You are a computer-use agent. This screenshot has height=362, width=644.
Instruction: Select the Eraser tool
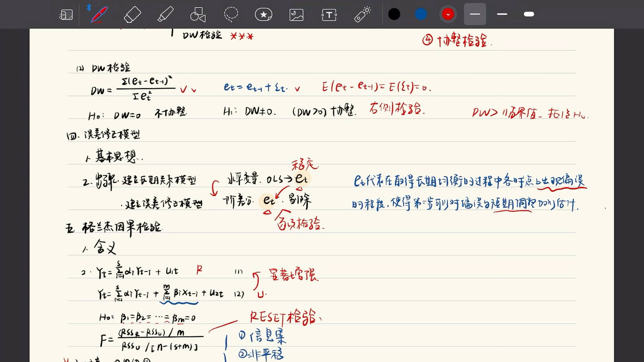132,14
